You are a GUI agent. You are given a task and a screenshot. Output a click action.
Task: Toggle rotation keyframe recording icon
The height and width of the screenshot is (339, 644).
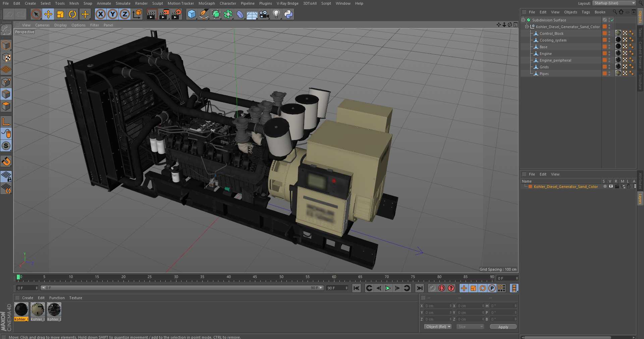click(483, 288)
